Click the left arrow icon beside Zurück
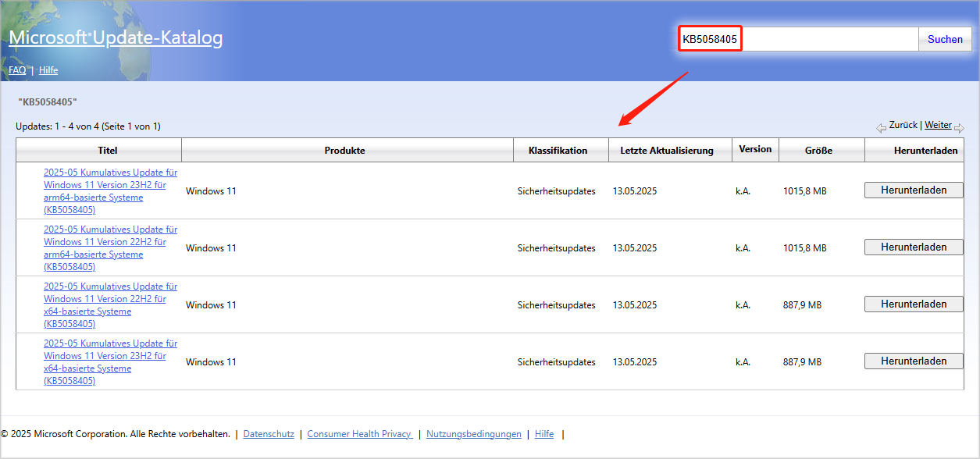Screen dimensions: 980x459 tap(882, 127)
